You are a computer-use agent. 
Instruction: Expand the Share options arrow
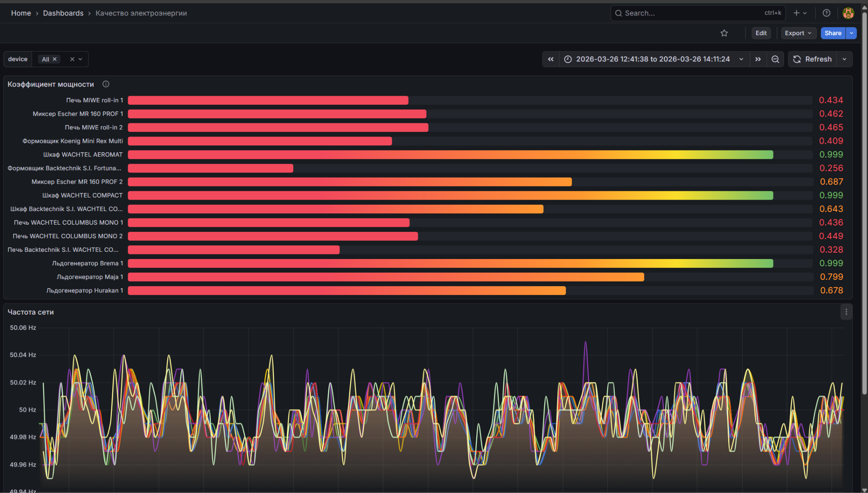coord(851,33)
